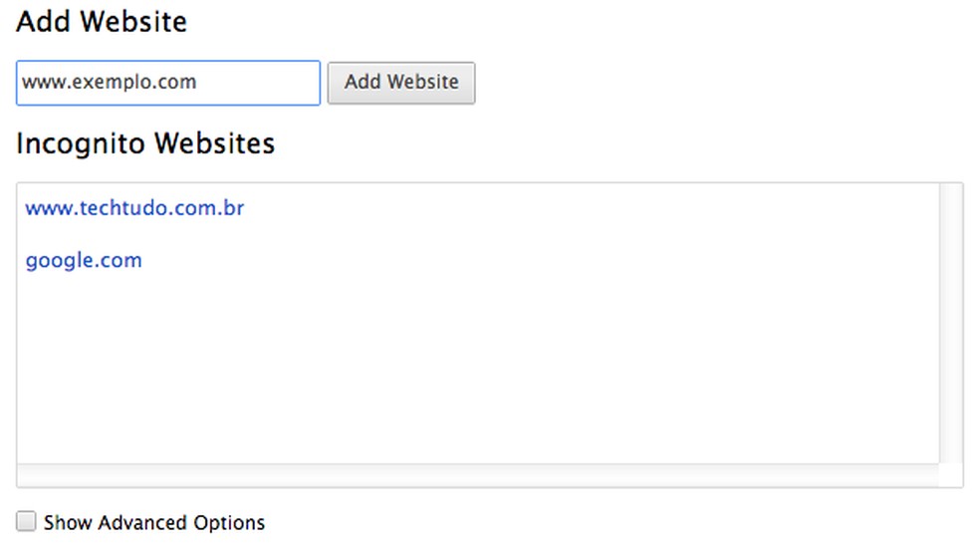Click the scrollbar corner of websites list
This screenshot has height=547, width=980.
point(950,475)
